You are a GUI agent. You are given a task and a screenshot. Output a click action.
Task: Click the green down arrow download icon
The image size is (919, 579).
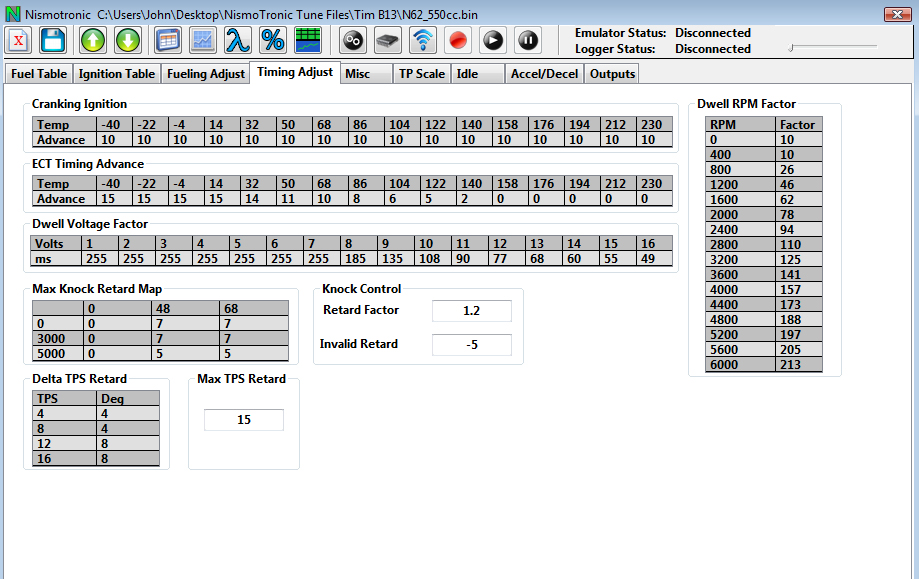(x=128, y=40)
